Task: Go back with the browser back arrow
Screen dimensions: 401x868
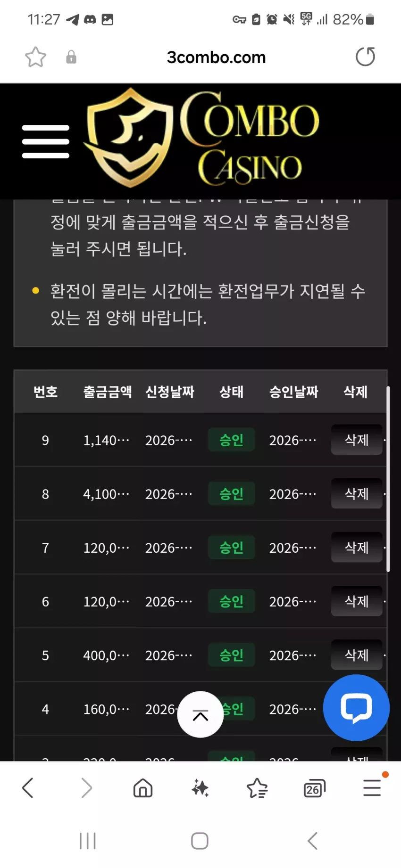Action: (x=28, y=787)
